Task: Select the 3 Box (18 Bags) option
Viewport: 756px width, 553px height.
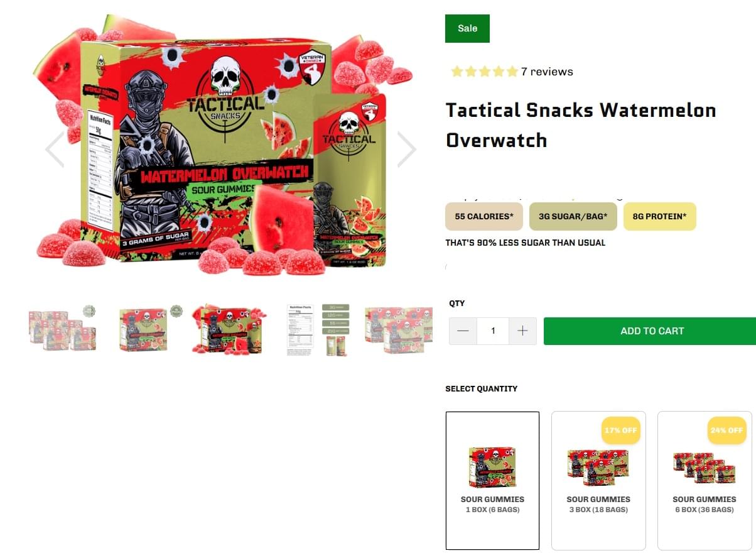Action: [x=598, y=481]
